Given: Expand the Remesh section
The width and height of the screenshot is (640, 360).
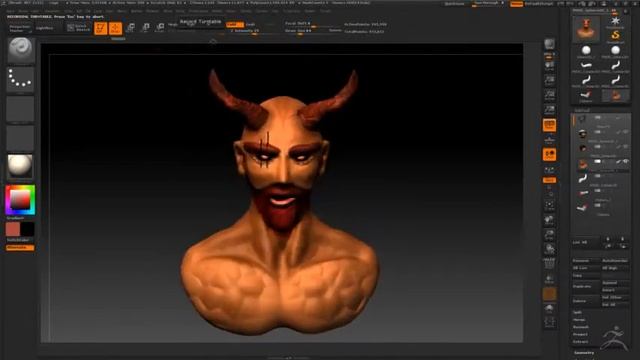Looking at the screenshot, I should (x=580, y=327).
